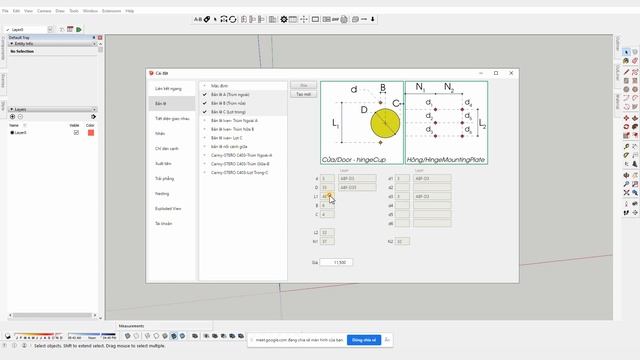Image resolution: width=640 pixels, height=360 pixels.
Task: Click the Zoom Extents tool
Action: coord(627,192)
